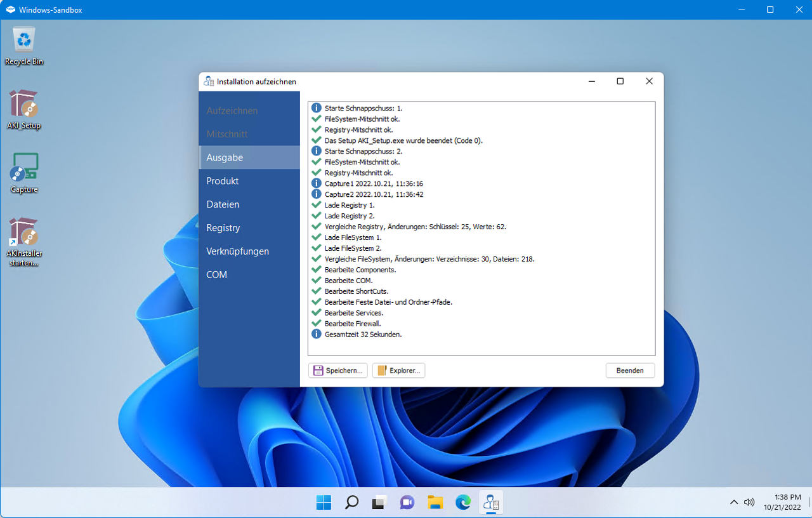The image size is (812, 518).
Task: Click checkmark next to Das Setup AKI_Setup.exe line
Action: tap(317, 140)
